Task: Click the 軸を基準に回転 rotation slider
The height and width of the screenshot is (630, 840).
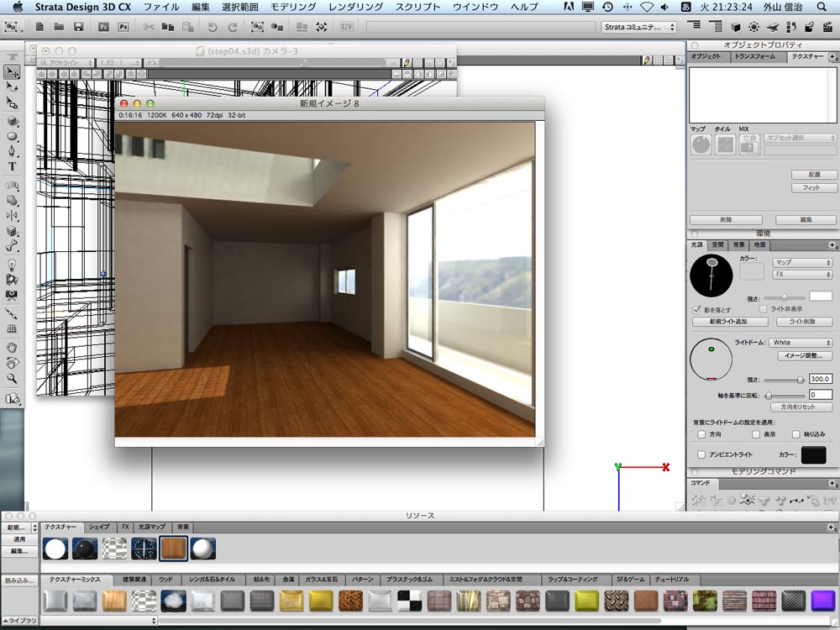Action: tap(785, 396)
